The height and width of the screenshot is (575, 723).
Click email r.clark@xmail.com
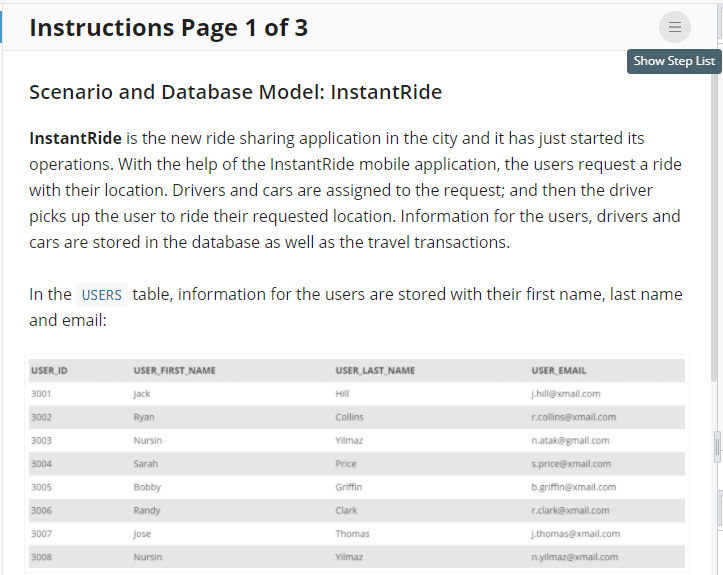[570, 510]
